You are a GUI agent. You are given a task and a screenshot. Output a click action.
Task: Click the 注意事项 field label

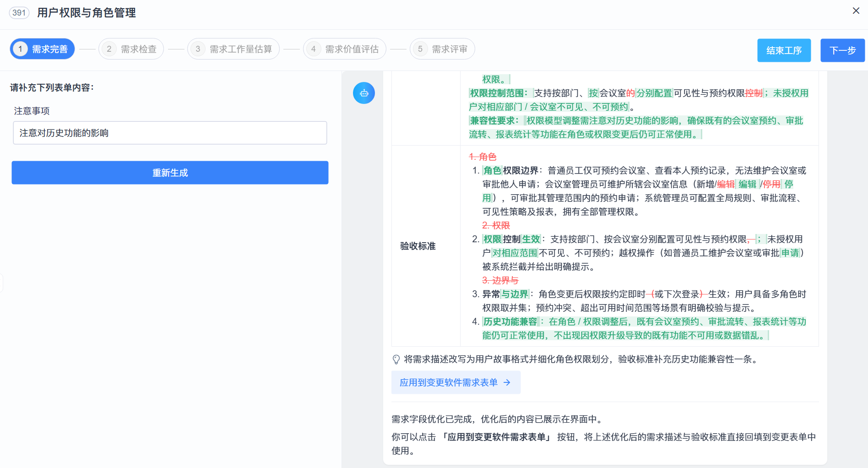point(32,111)
